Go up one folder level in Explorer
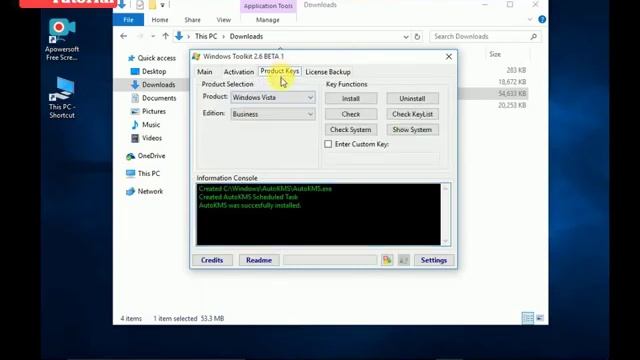Image resolution: width=640 pixels, height=360 pixels. pos(165,36)
